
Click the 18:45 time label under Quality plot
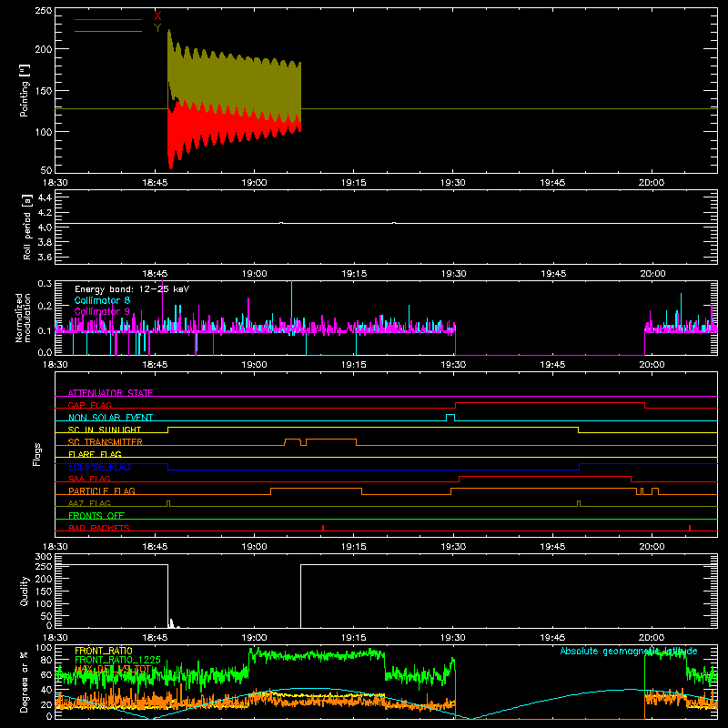coord(155,638)
